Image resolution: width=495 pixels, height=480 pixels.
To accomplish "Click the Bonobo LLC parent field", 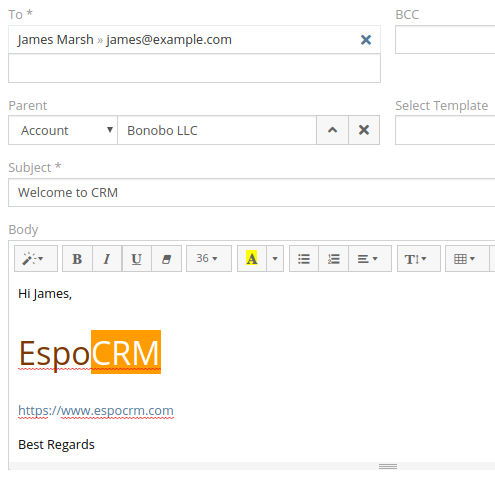I will [x=217, y=130].
